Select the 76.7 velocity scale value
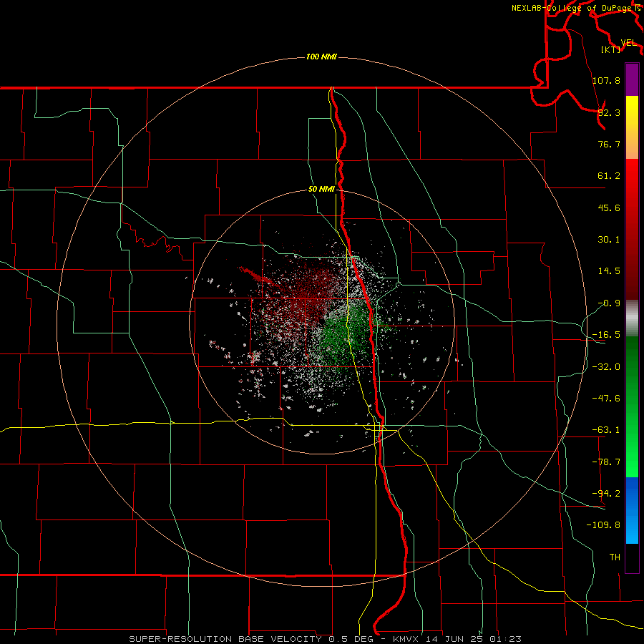Screen dimensions: 644x644 (609, 144)
